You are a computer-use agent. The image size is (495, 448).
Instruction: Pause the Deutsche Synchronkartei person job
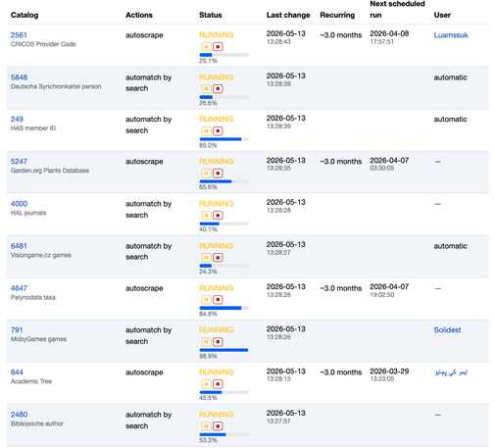coord(206,89)
